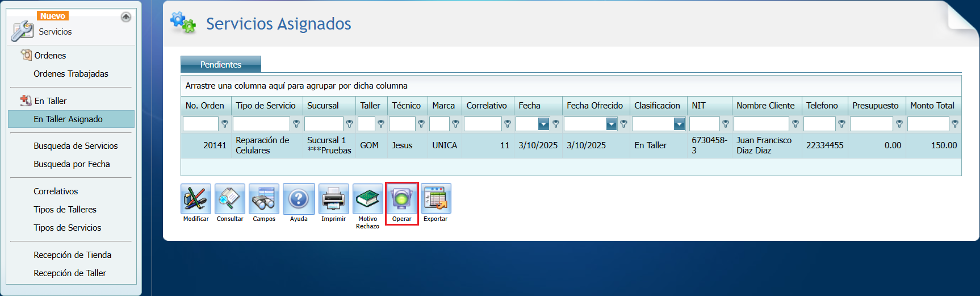Click the Telefono filter input

pos(819,124)
